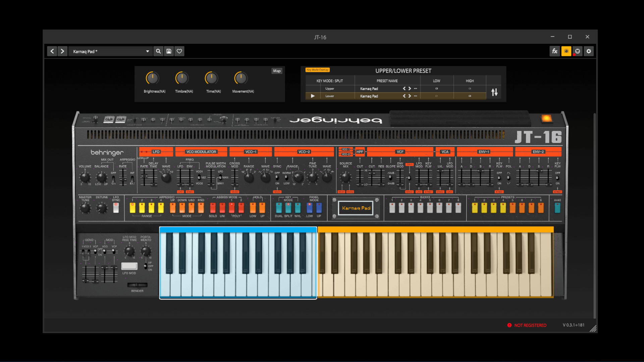
Task: Open the Lower layer three-dots menu
Action: pyautogui.click(x=416, y=96)
